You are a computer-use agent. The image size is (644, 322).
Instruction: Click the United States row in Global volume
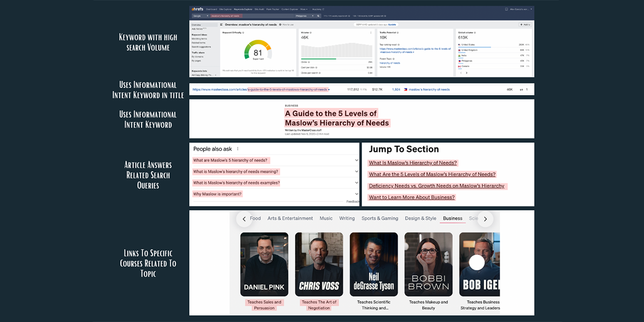click(x=494, y=45)
